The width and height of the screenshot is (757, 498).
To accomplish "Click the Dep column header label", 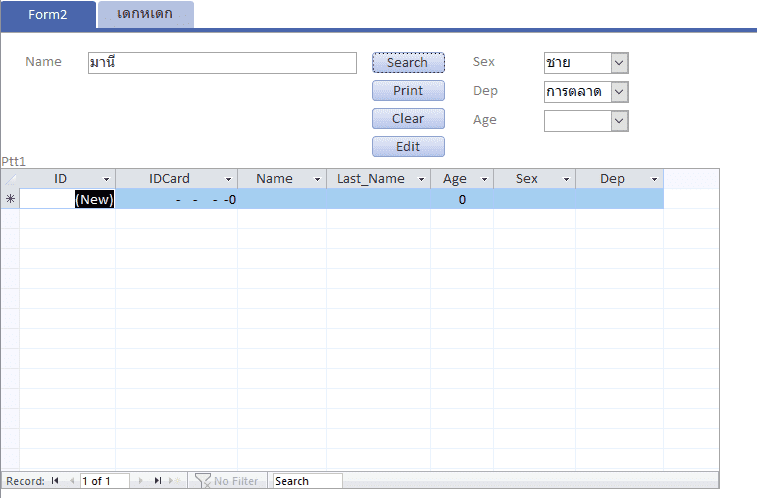I will (x=612, y=179).
